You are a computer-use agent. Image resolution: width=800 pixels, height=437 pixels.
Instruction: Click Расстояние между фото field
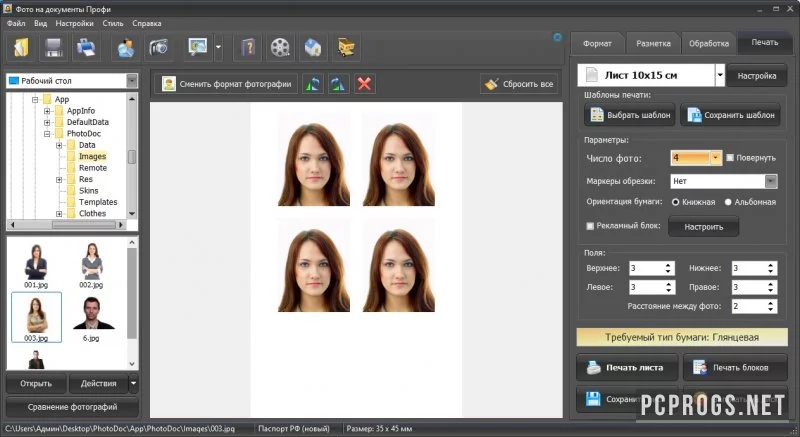(754, 306)
